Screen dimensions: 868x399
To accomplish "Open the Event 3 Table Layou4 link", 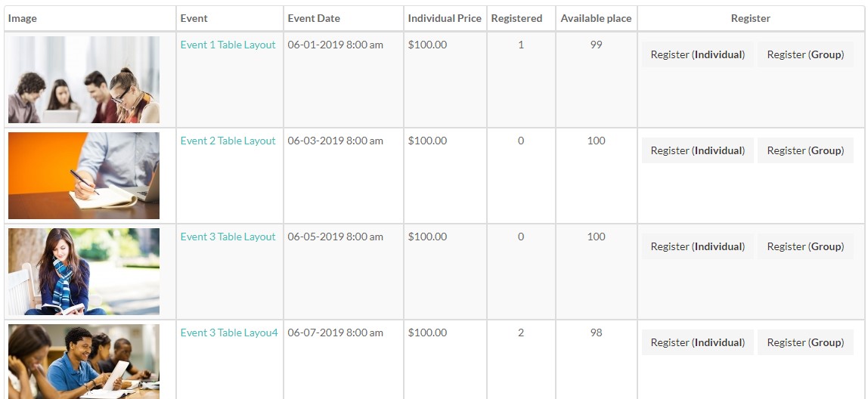I will (229, 332).
